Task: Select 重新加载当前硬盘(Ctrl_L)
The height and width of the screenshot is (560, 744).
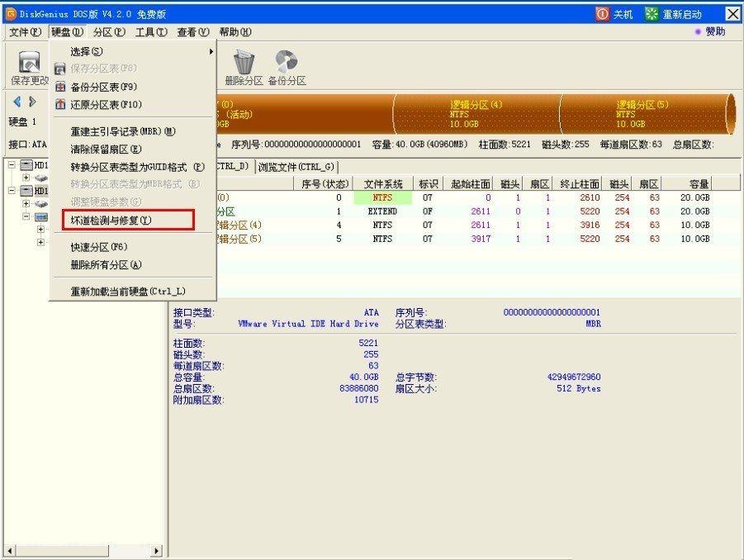Action: pos(133,292)
